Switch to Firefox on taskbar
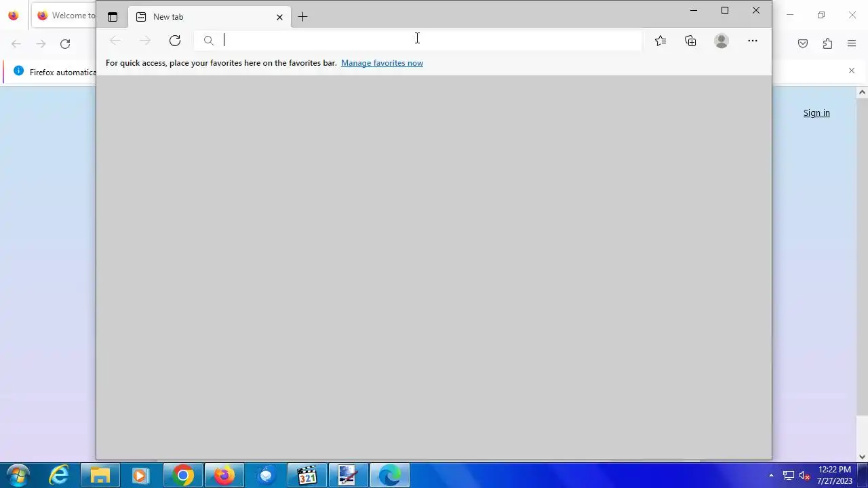This screenshot has width=868, height=488. click(224, 476)
